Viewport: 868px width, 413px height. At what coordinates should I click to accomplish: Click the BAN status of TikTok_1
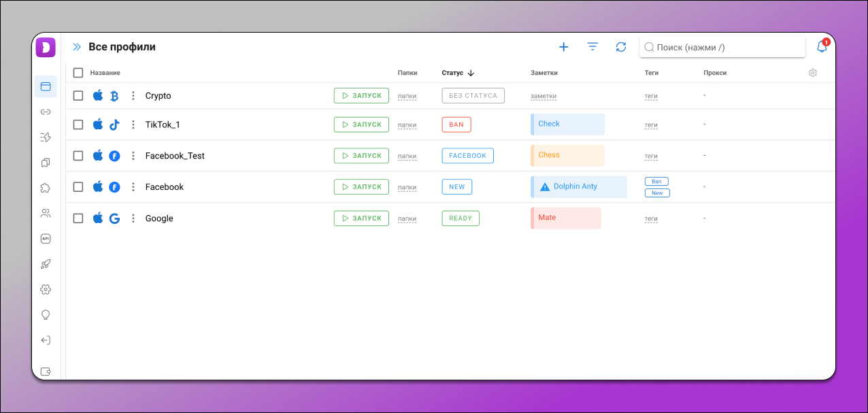click(456, 125)
